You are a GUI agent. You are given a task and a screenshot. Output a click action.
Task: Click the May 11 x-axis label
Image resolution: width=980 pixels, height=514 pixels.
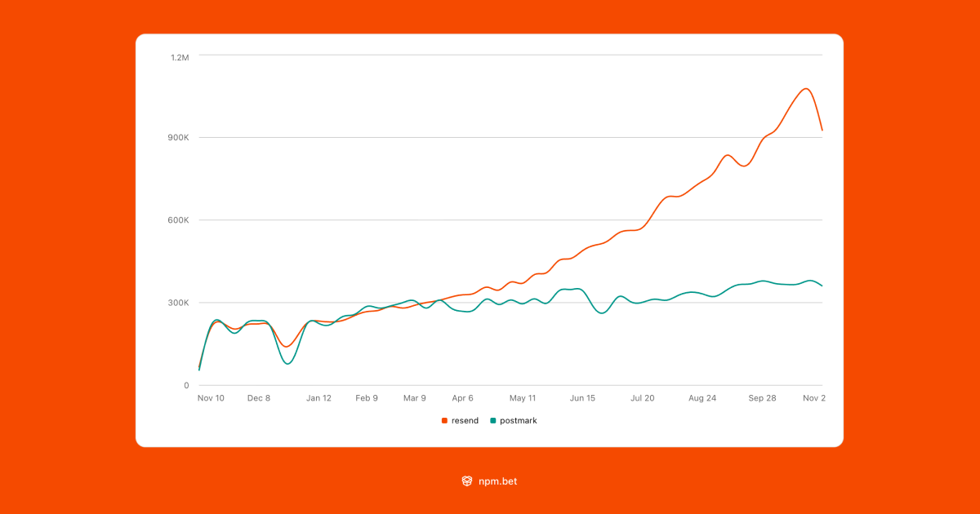pyautogui.click(x=523, y=398)
